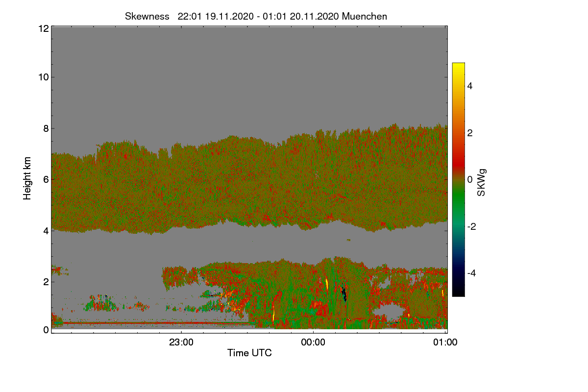
Task: Click the 'Muenchen' location in title
Action: (x=365, y=16)
